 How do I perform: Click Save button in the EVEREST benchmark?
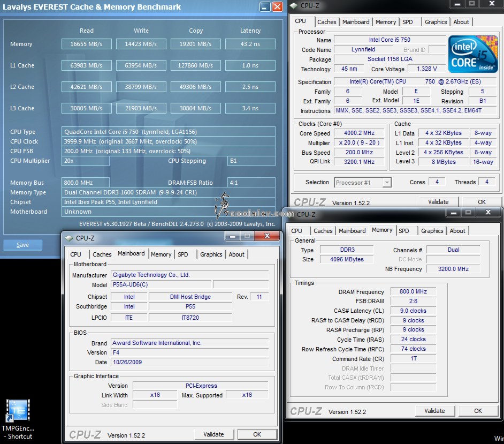coord(22,245)
